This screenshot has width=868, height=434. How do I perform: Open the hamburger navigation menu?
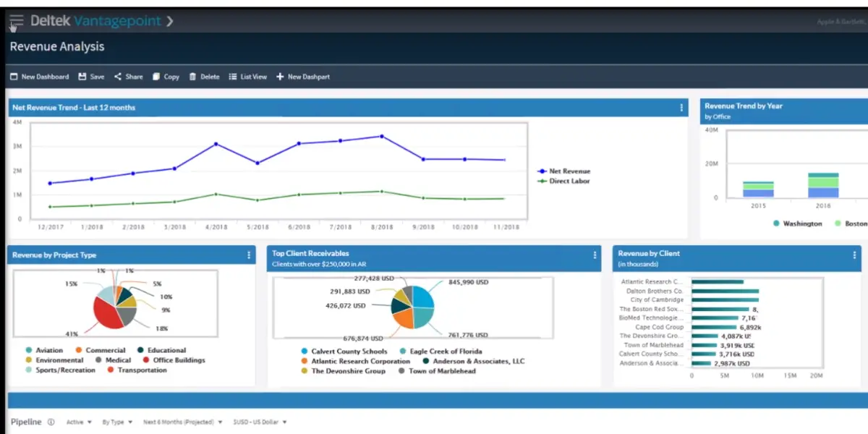coord(16,21)
